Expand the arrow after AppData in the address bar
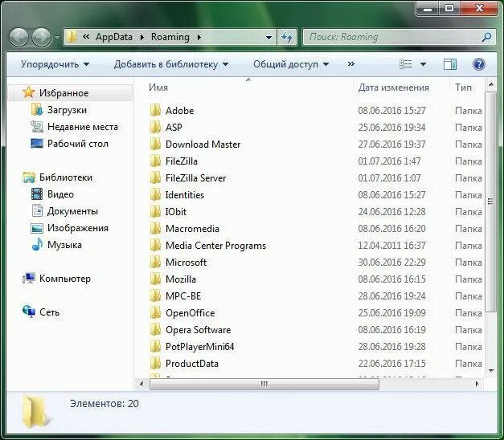Screen dimensions: 504x440 [x=141, y=37]
